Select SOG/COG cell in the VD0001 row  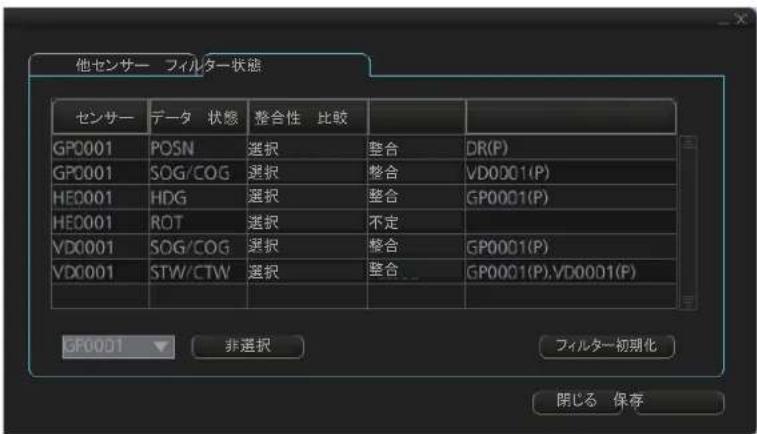(x=198, y=247)
